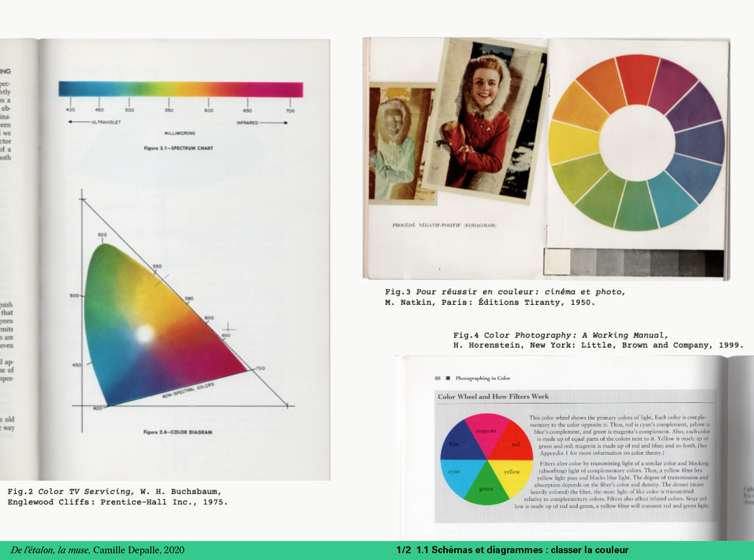Pick the yellow segment of the filter wheel
This screenshot has height=560, width=754.
pos(512,473)
